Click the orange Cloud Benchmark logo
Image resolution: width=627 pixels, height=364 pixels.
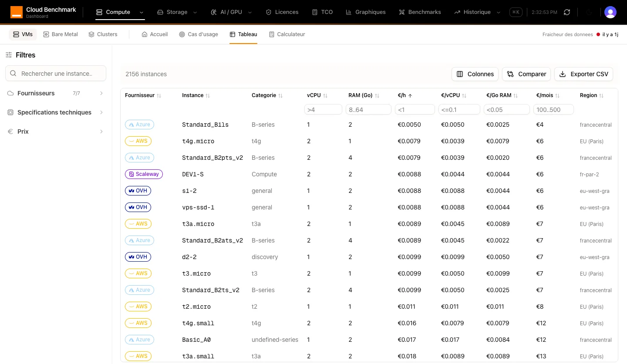[16, 12]
